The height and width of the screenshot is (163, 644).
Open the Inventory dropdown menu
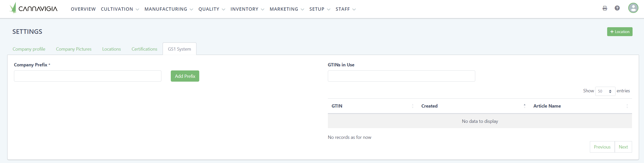point(247,9)
